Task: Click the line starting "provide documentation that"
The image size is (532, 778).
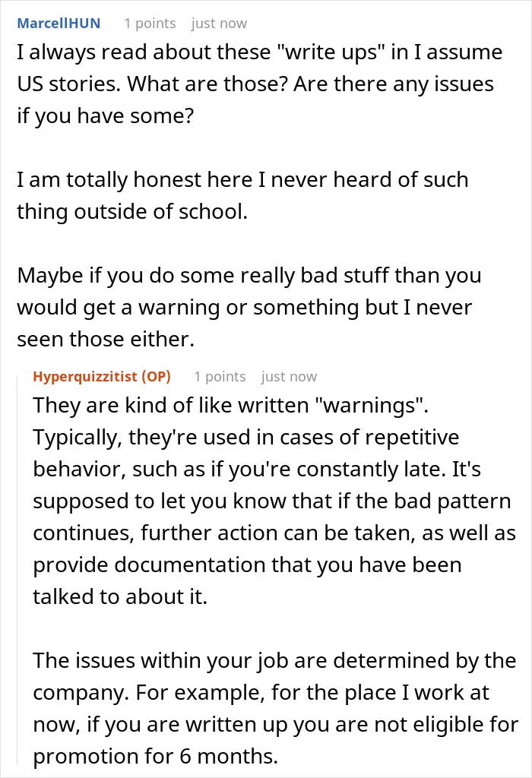Action: pyautogui.click(x=247, y=565)
